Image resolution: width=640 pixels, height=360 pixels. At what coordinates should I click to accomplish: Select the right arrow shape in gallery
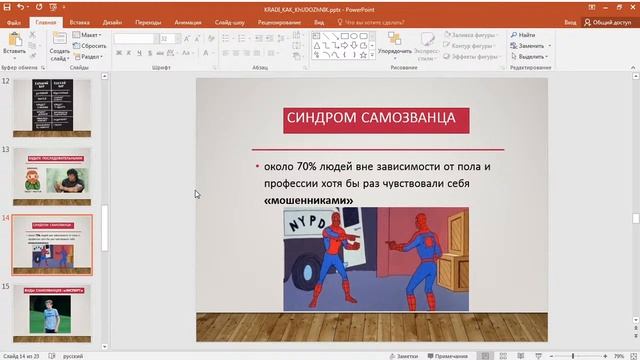click(x=344, y=45)
